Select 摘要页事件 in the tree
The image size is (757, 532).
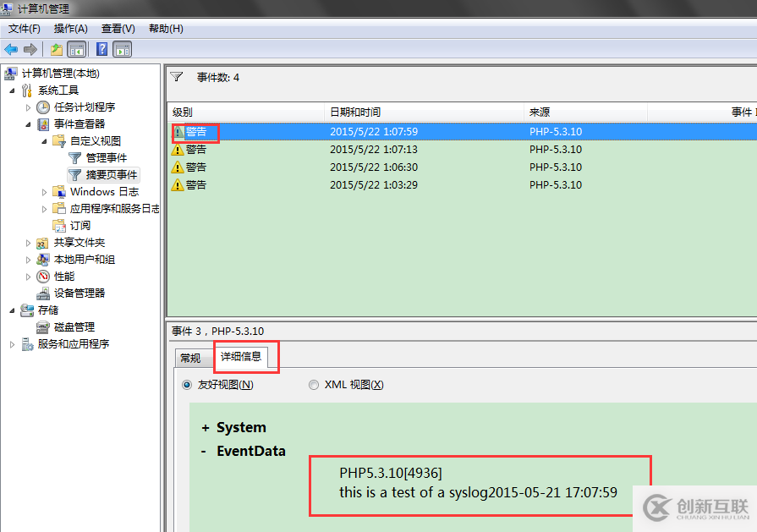click(112, 175)
